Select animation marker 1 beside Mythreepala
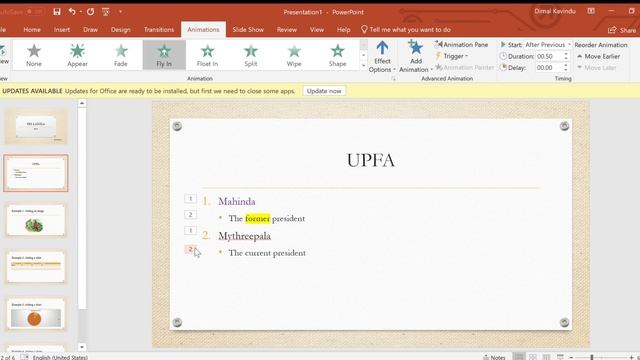640x360 pixels. click(190, 231)
